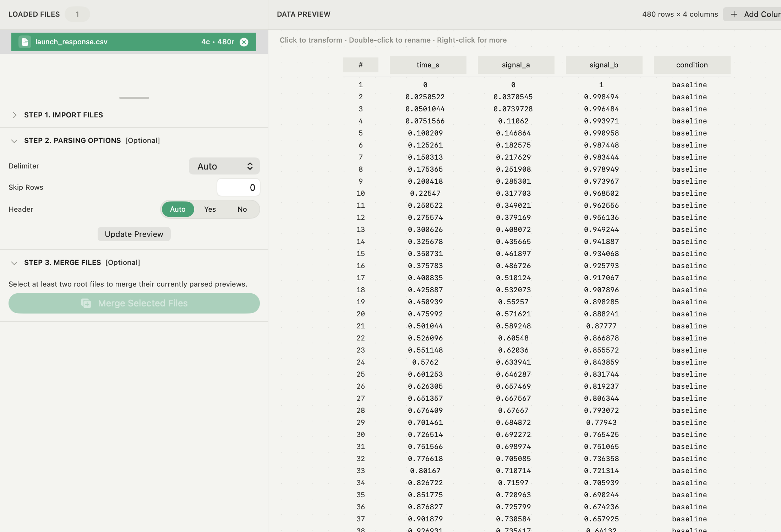
Task: Click time_s cell 0.901879
Action: (x=425, y=519)
